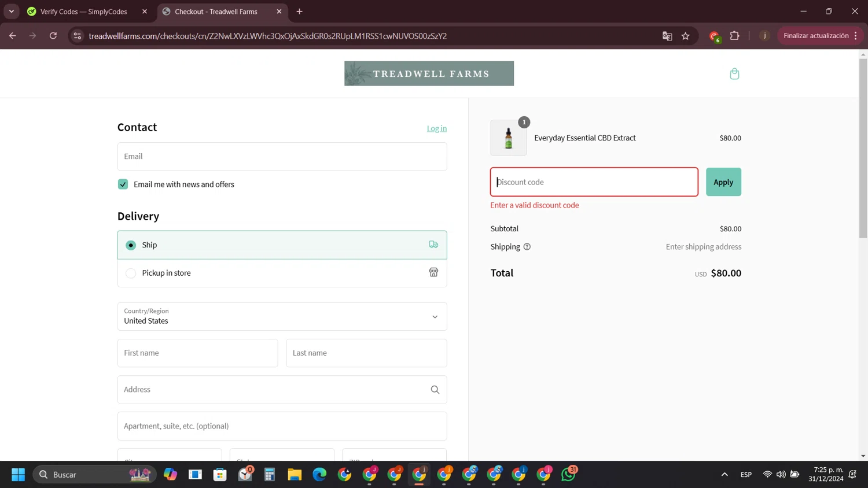Click the ESP language indicator
The height and width of the screenshot is (488, 868).
[x=746, y=475]
